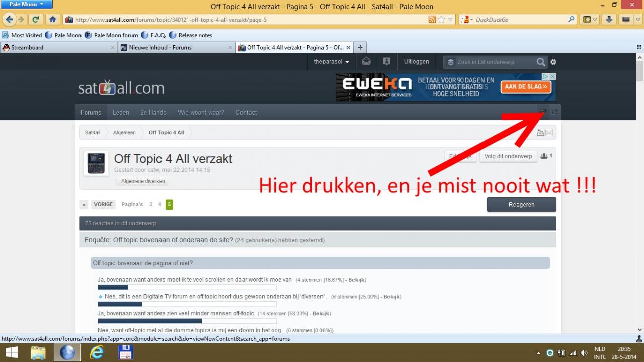644x362 pixels.
Task: Open the Release notes bookmark
Action: click(x=191, y=35)
